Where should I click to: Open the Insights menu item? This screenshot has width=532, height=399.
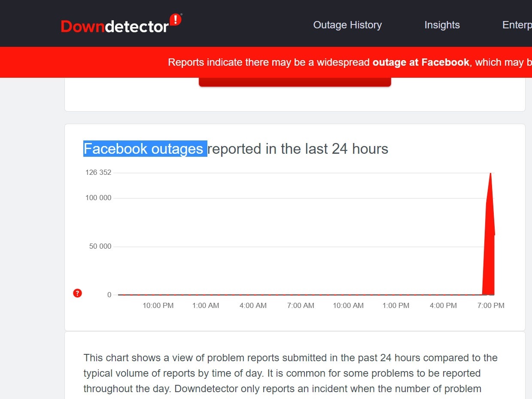pos(442,25)
